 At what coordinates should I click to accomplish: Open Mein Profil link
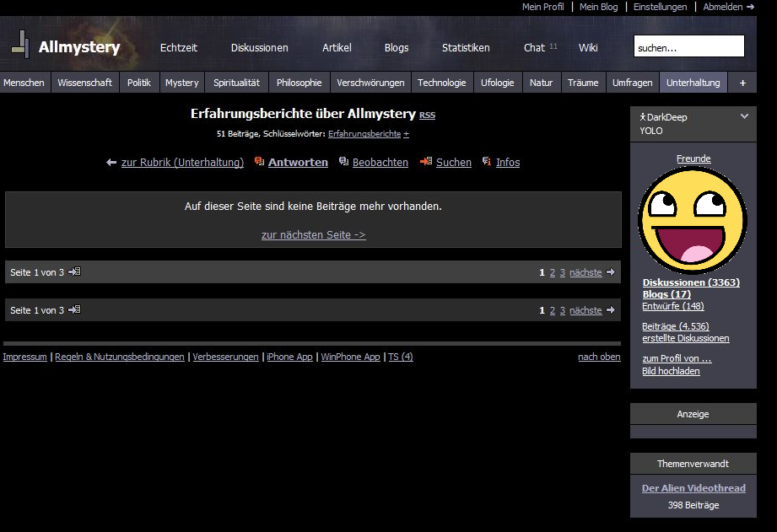[x=542, y=7]
